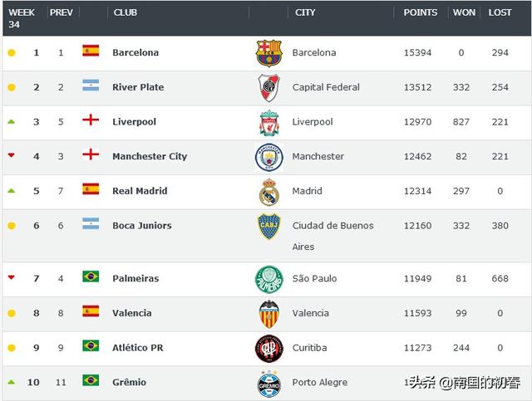
Task: Click the Liverpool club crest
Action: (269, 123)
